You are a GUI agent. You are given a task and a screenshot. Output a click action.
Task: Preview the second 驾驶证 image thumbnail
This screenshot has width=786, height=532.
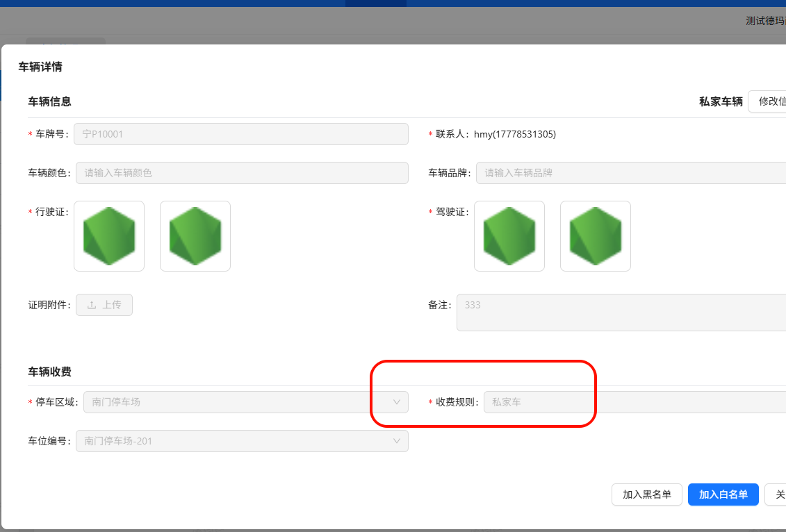point(596,236)
